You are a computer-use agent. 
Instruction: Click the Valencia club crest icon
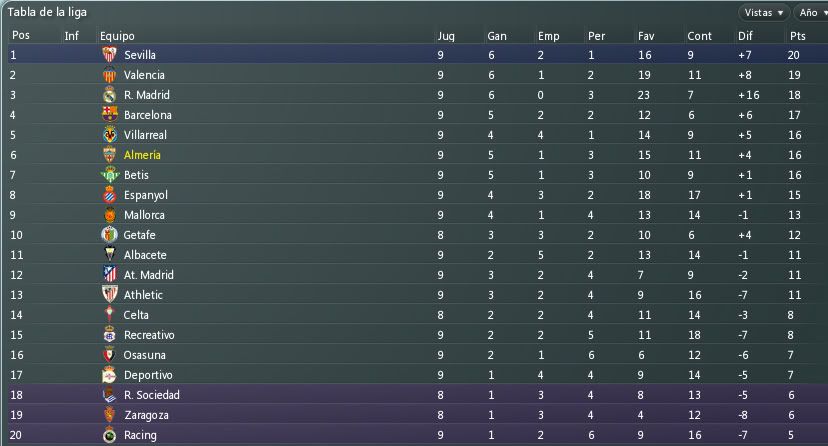coord(109,74)
